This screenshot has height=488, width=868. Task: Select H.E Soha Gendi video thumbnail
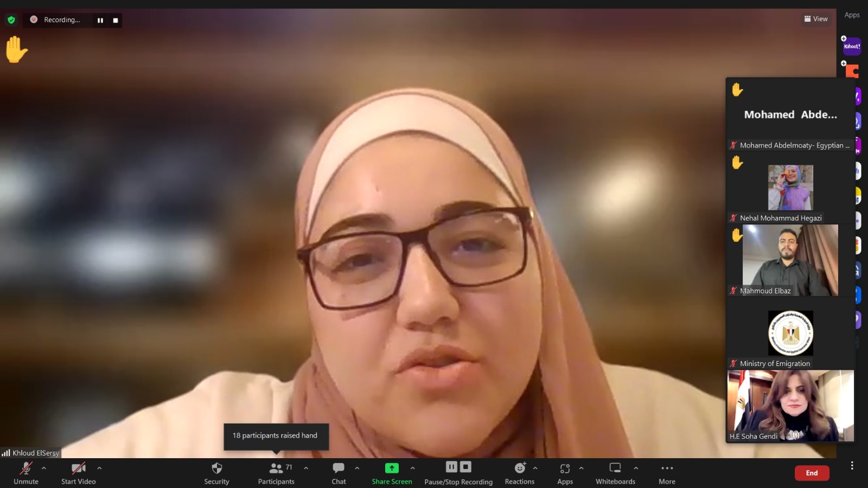click(x=790, y=406)
